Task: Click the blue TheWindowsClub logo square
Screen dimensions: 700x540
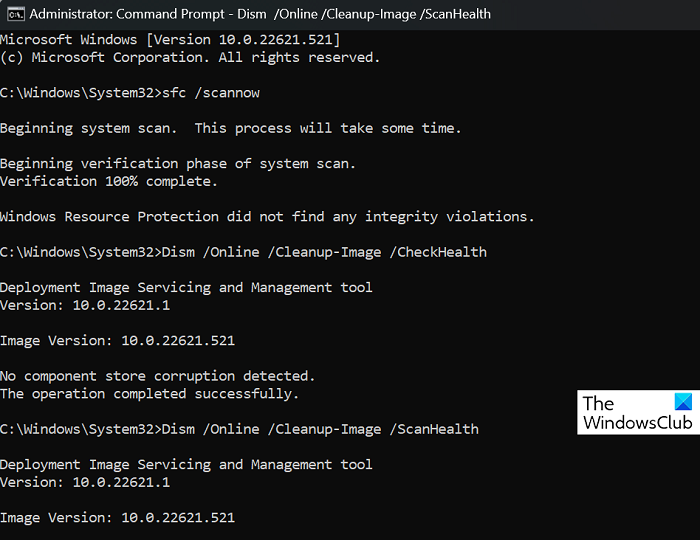Action: pyautogui.click(x=682, y=402)
